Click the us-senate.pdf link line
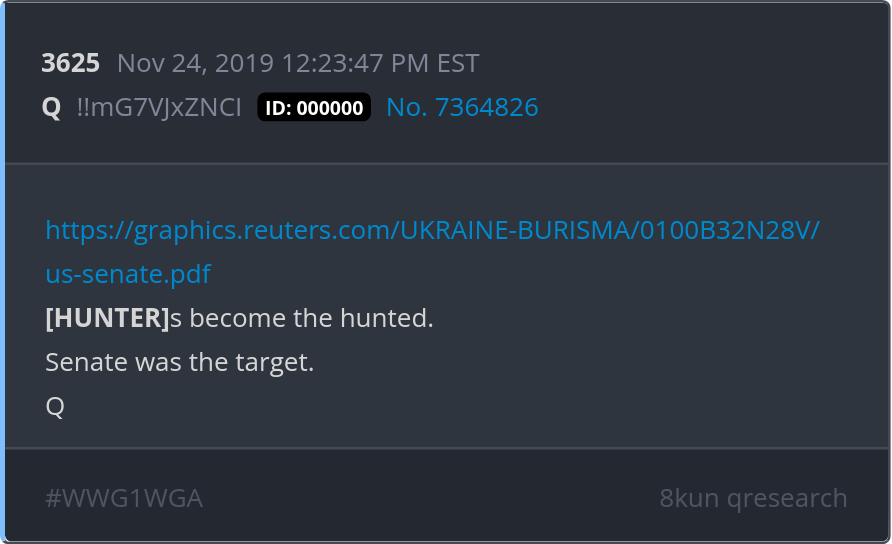 (x=128, y=274)
